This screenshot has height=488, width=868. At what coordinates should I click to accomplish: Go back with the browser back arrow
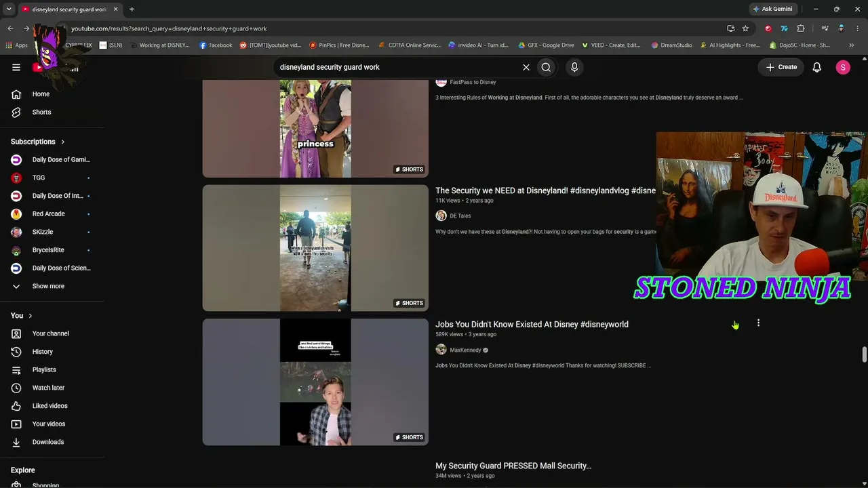click(x=10, y=28)
